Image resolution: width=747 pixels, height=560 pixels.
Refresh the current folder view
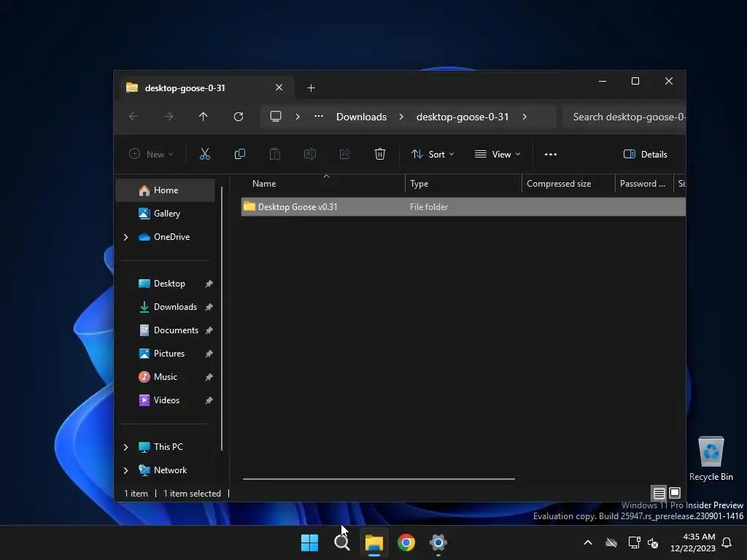239,117
